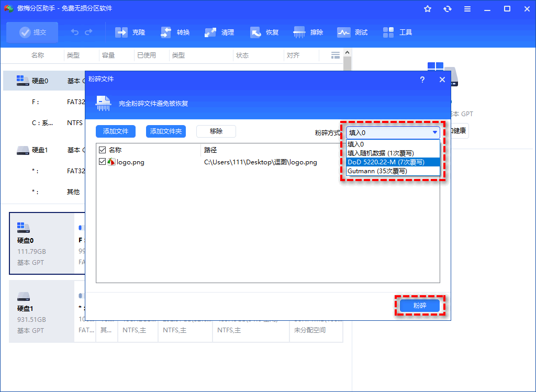Open the Recover (恢复) tool

click(256, 32)
